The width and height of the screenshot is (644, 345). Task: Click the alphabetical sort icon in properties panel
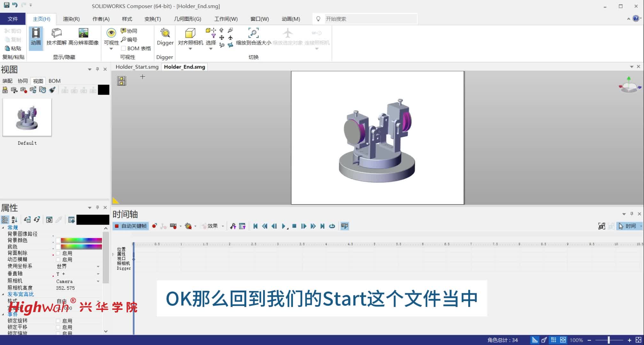pyautogui.click(x=14, y=220)
